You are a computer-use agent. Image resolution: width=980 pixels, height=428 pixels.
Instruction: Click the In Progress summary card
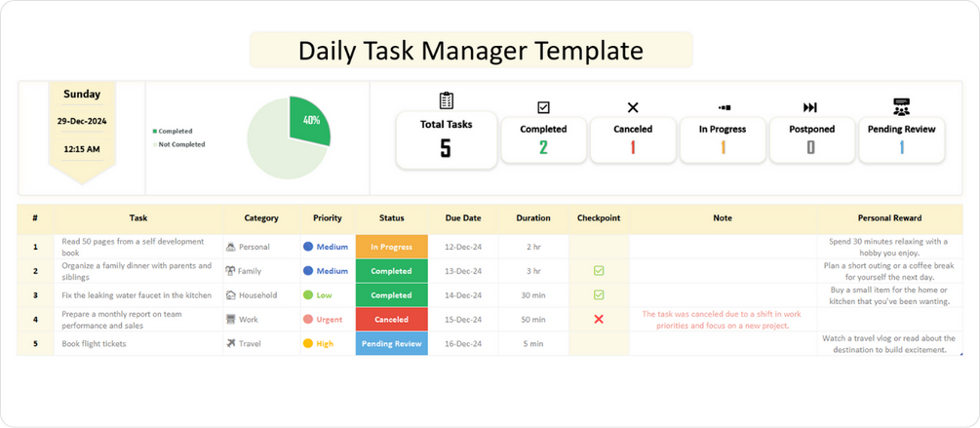tap(723, 140)
